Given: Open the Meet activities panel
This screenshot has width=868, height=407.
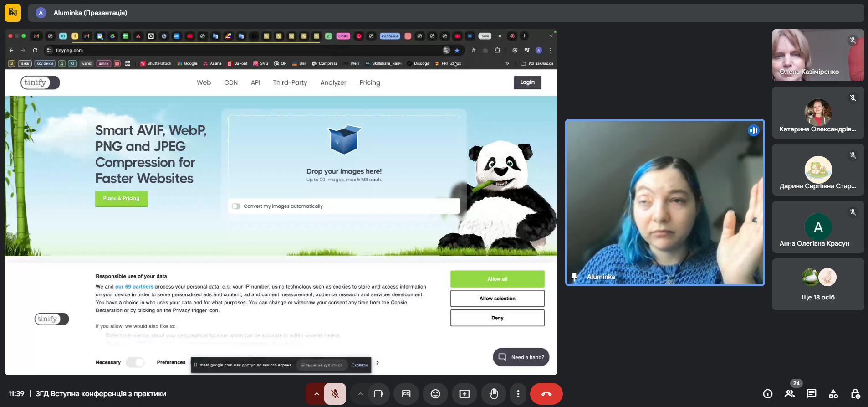Looking at the screenshot, I should [x=833, y=394].
